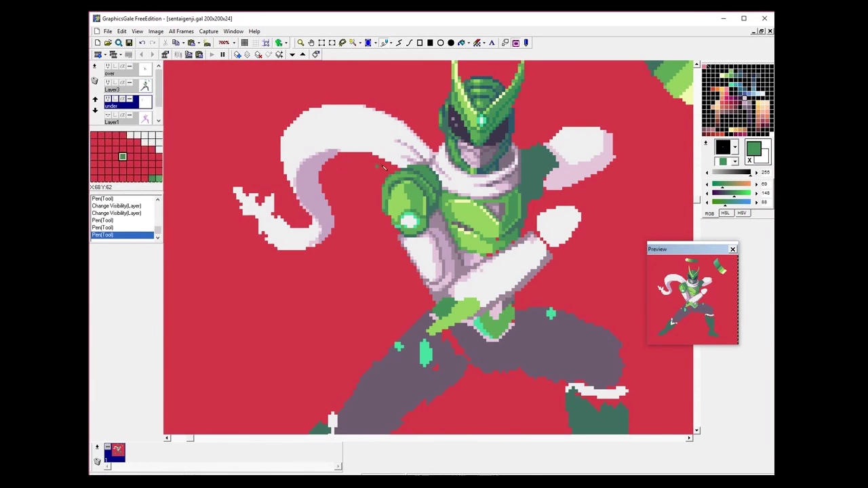Screen dimensions: 868x488
Task: Toggle transparency X box in color selector
Action: (749, 160)
